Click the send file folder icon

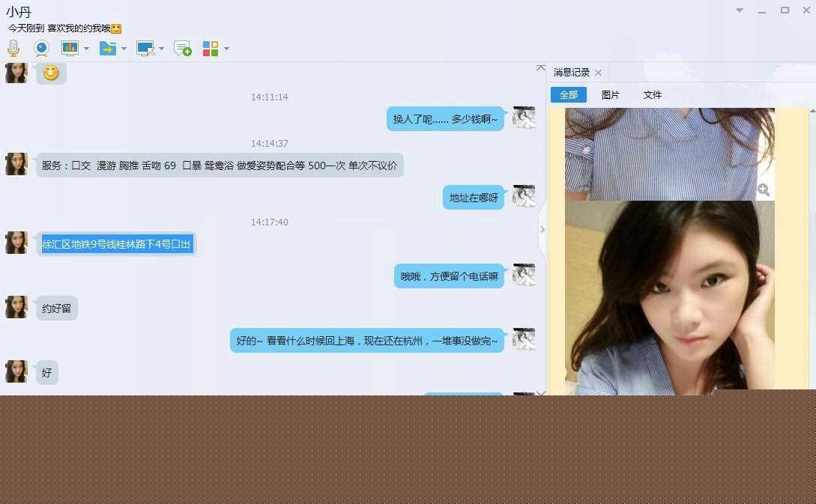click(x=108, y=49)
